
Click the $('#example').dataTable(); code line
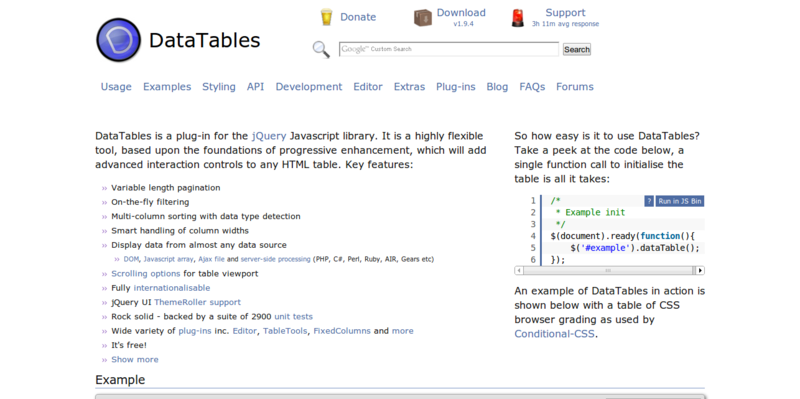635,248
